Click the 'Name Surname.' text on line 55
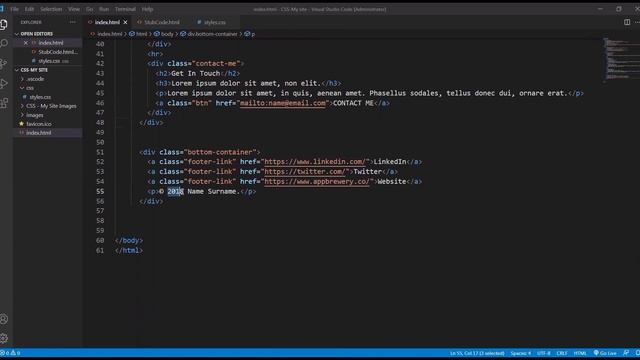This screenshot has width=640, height=360. click(213, 191)
